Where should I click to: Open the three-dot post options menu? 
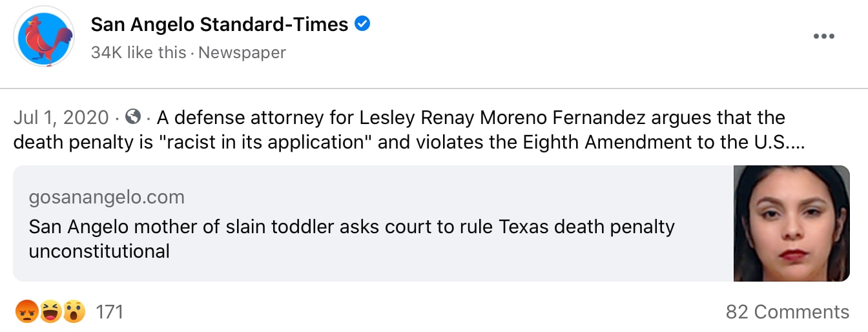point(823,36)
